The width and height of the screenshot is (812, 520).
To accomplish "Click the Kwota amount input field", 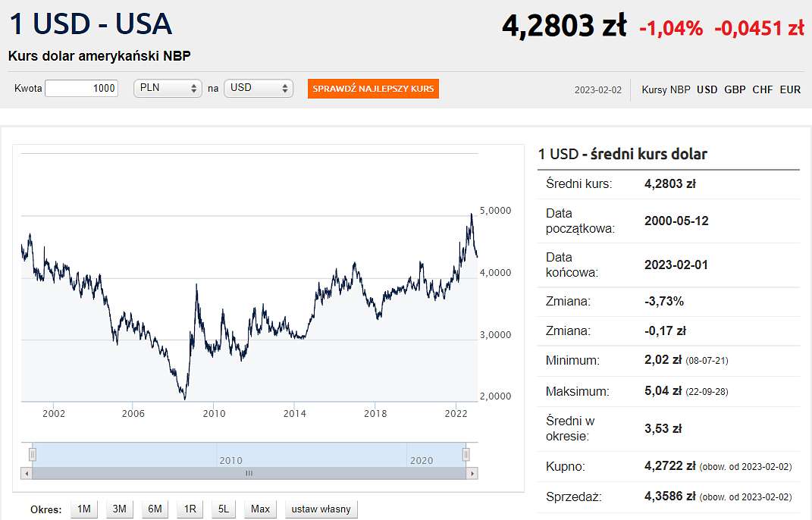I will tap(82, 89).
